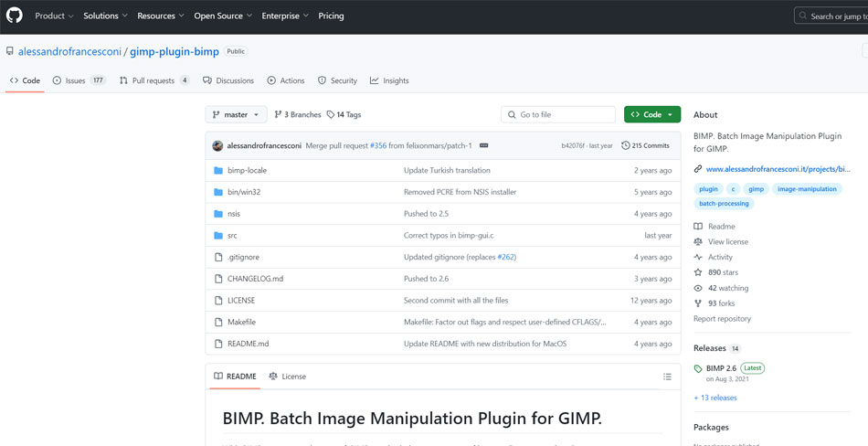The width and height of the screenshot is (868, 446).
Task: Expand the Resources menu
Action: click(161, 16)
